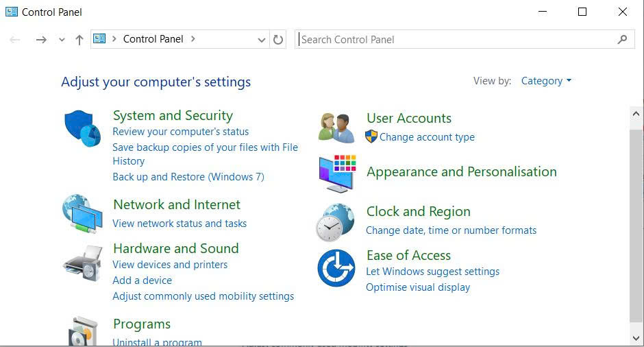Screen dimensions: 644x347
Task: Expand the address bar history dropdown
Action: point(261,40)
